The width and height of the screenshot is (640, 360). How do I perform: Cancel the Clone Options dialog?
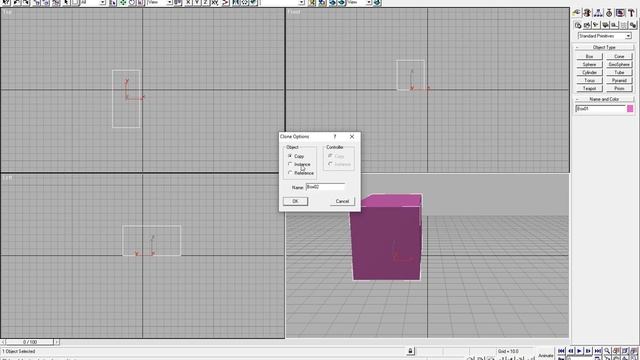tap(342, 201)
